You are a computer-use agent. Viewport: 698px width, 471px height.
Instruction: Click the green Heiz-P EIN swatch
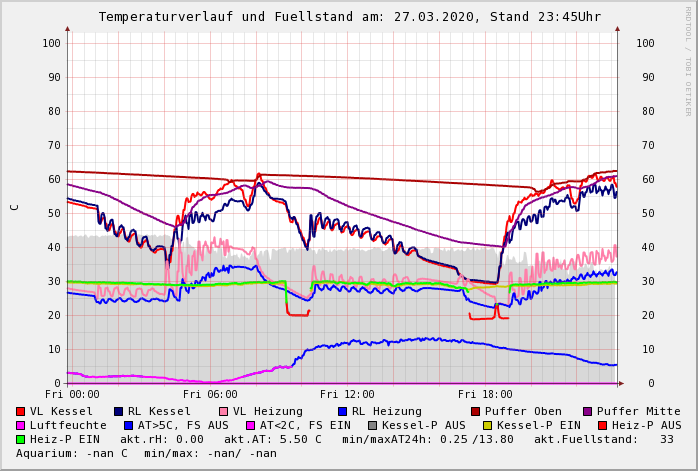tap(21, 439)
